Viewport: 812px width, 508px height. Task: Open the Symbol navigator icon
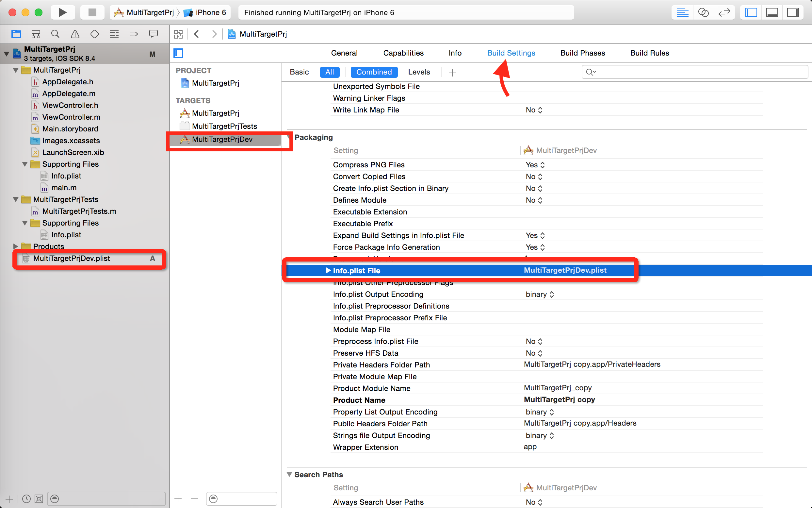click(36, 34)
